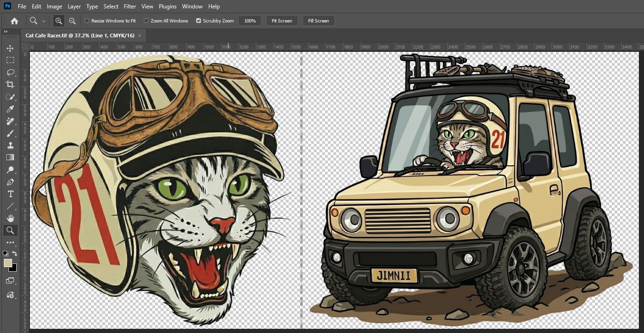Open the Edit menu
Viewport: 644px width, 333px height.
click(x=36, y=7)
